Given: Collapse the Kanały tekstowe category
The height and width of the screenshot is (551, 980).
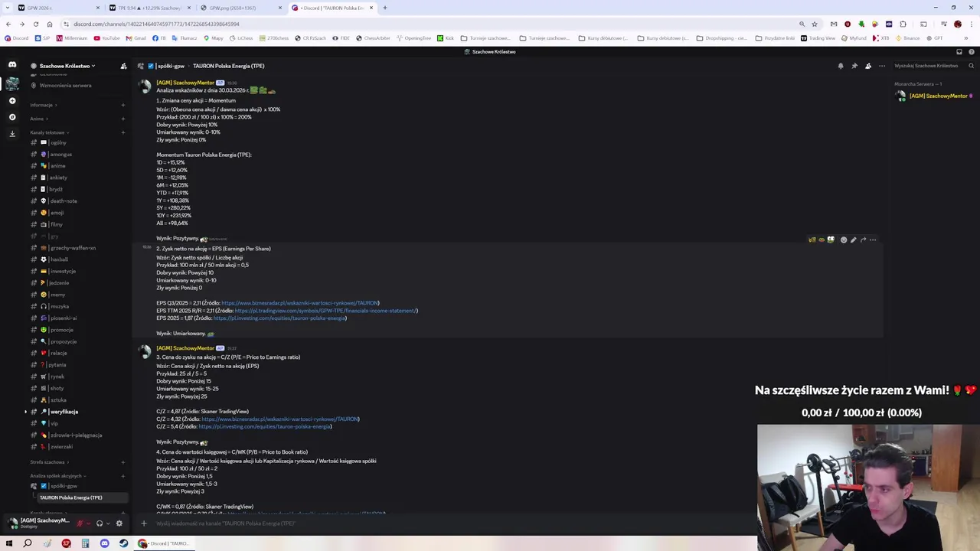Looking at the screenshot, I should [49, 132].
